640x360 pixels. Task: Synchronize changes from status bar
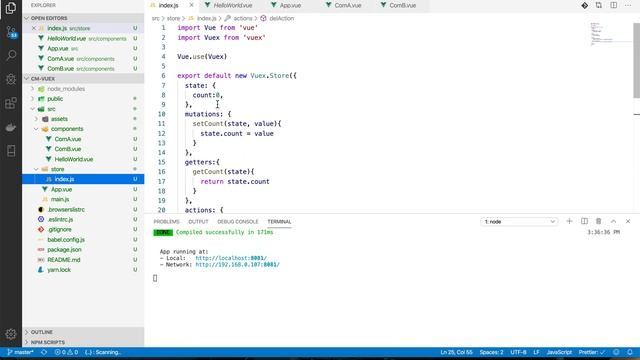[x=44, y=352]
